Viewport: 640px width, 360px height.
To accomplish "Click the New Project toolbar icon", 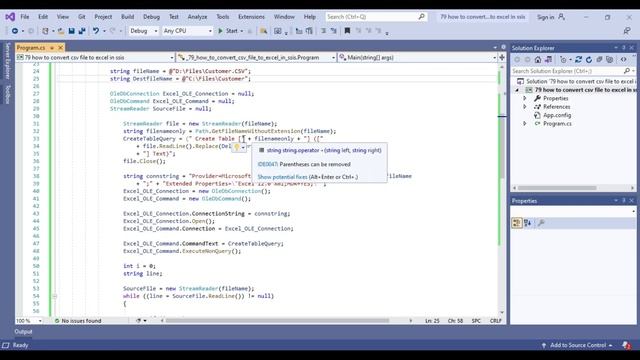I will (45, 31).
